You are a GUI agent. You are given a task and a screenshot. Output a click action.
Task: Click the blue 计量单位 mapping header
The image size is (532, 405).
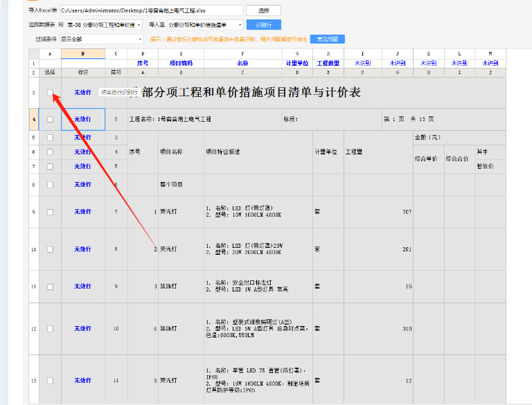coord(297,64)
